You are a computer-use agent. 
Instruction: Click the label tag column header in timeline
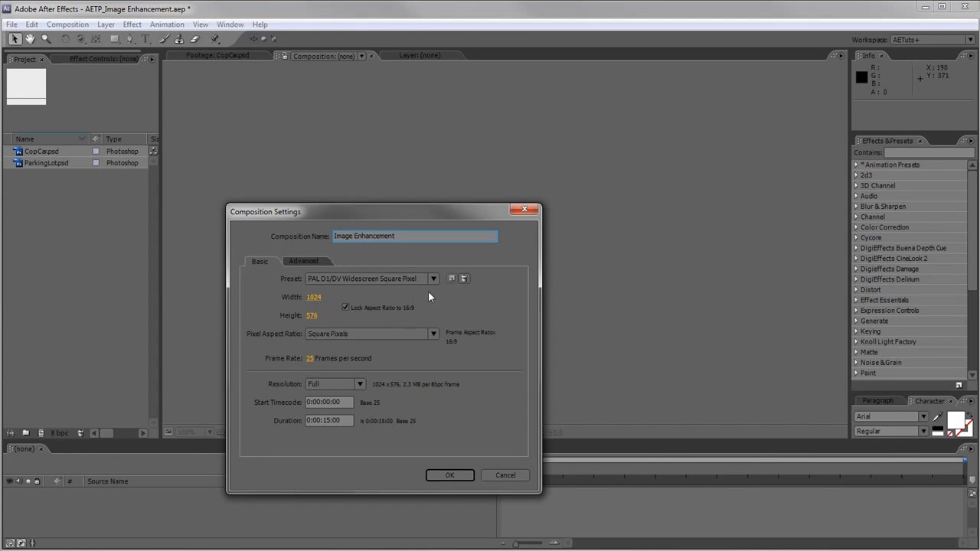pos(57,481)
